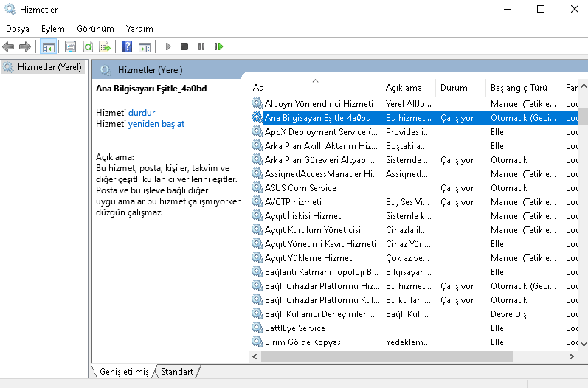Select the Aygıt Yükleme Hizmeti row
588x388 pixels.
[414, 258]
